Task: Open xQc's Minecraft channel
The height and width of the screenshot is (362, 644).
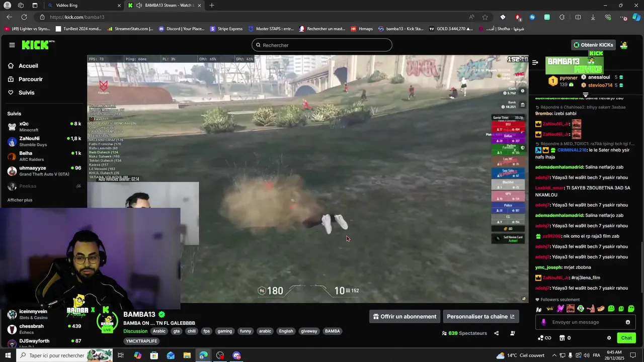Action: [44, 127]
